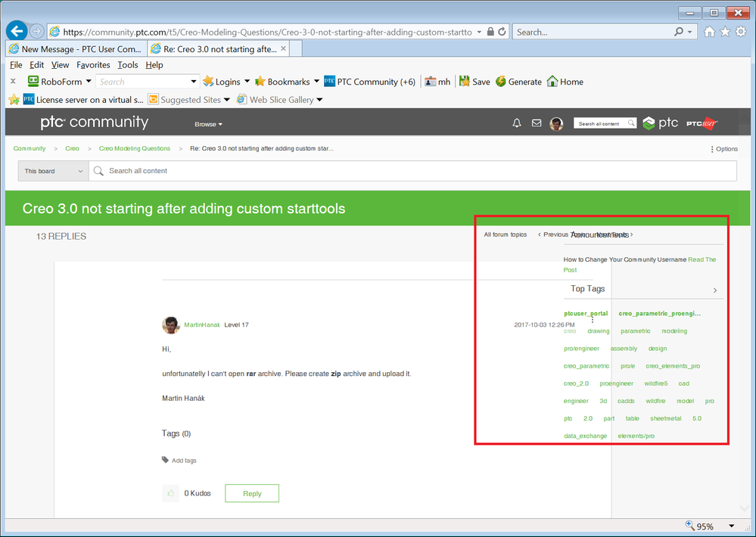
Task: Open the Favorites menu
Action: click(x=93, y=65)
